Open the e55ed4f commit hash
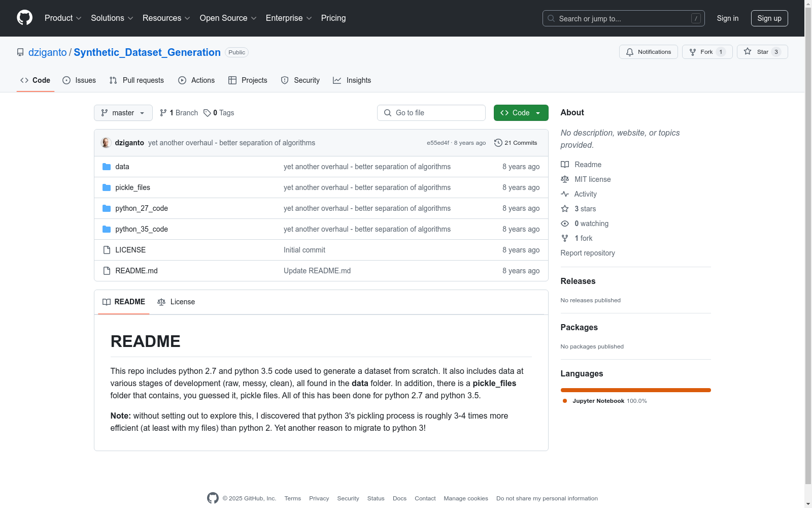 [x=438, y=143]
